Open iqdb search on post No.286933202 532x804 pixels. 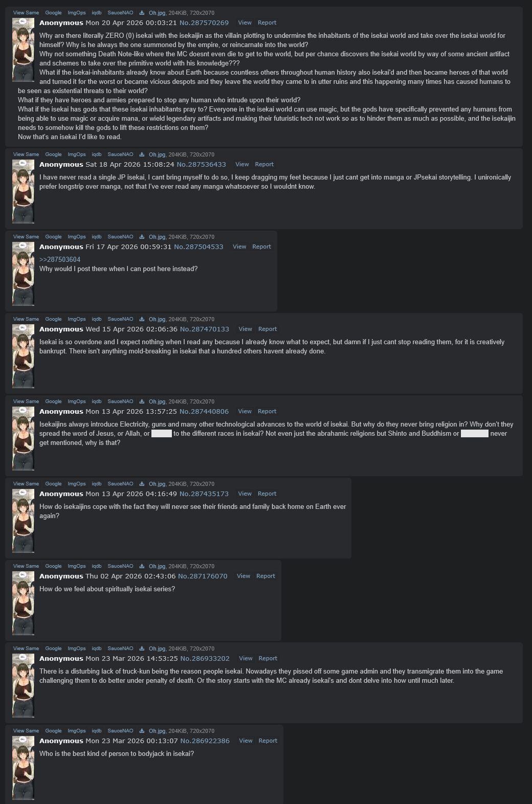point(97,649)
